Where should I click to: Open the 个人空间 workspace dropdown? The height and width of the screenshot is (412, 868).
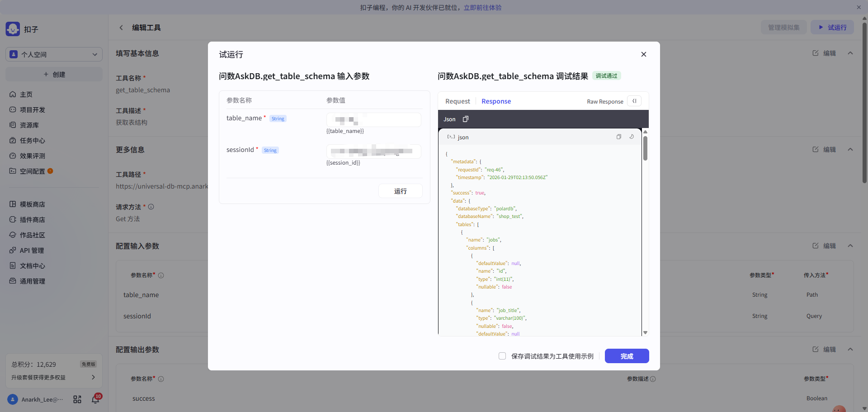coord(54,54)
